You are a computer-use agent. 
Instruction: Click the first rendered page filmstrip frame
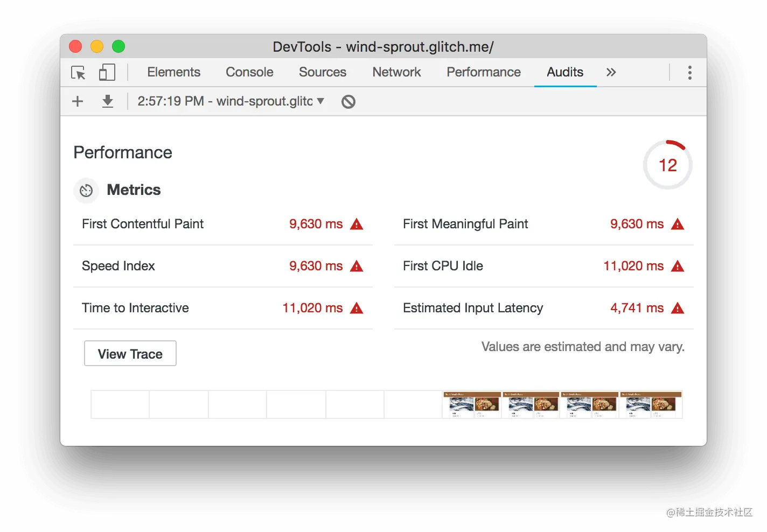point(472,404)
